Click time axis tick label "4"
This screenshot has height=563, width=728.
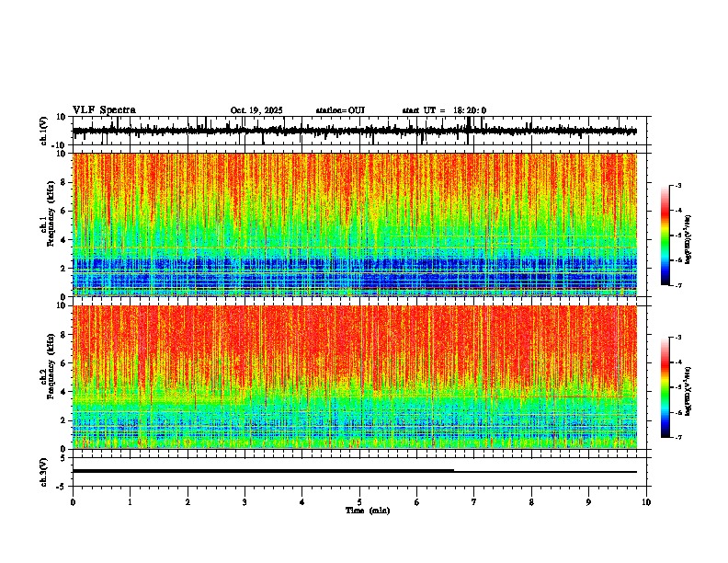point(302,502)
